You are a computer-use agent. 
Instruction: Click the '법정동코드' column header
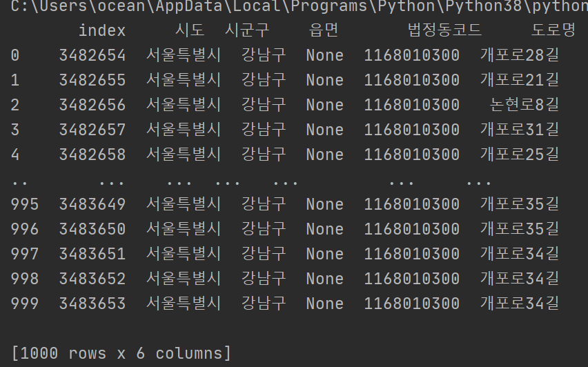pyautogui.click(x=444, y=30)
